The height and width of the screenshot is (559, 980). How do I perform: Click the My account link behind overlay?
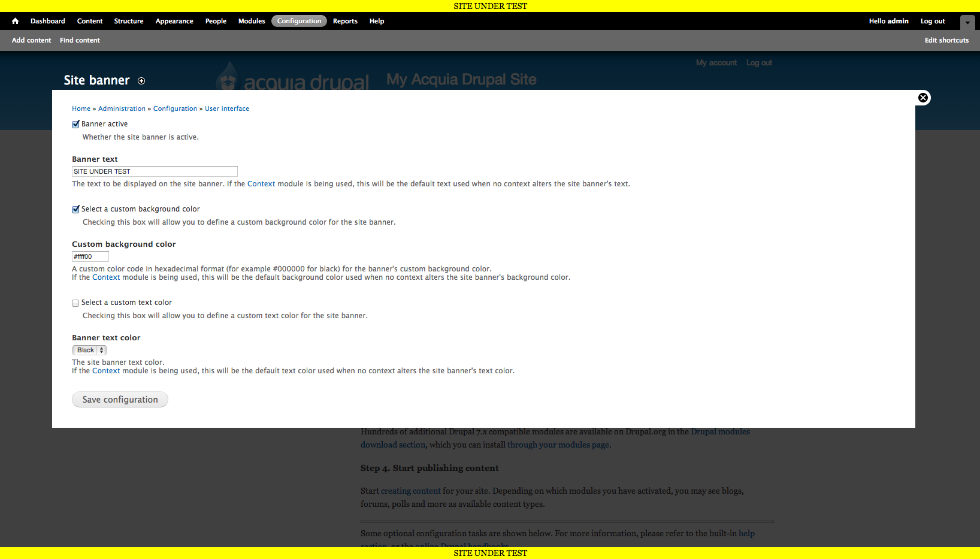pos(716,62)
